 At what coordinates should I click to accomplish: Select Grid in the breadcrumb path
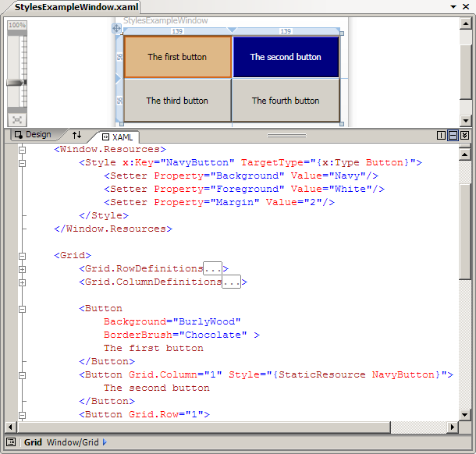[x=33, y=442]
